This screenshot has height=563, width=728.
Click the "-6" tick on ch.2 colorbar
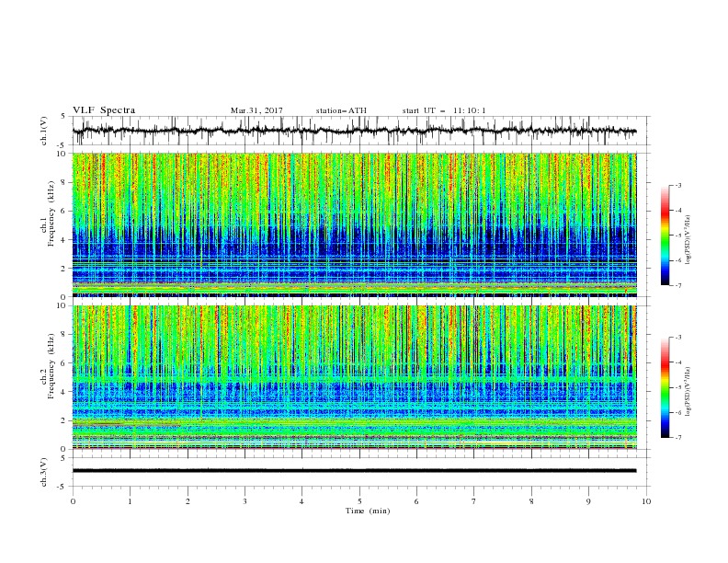(x=677, y=412)
